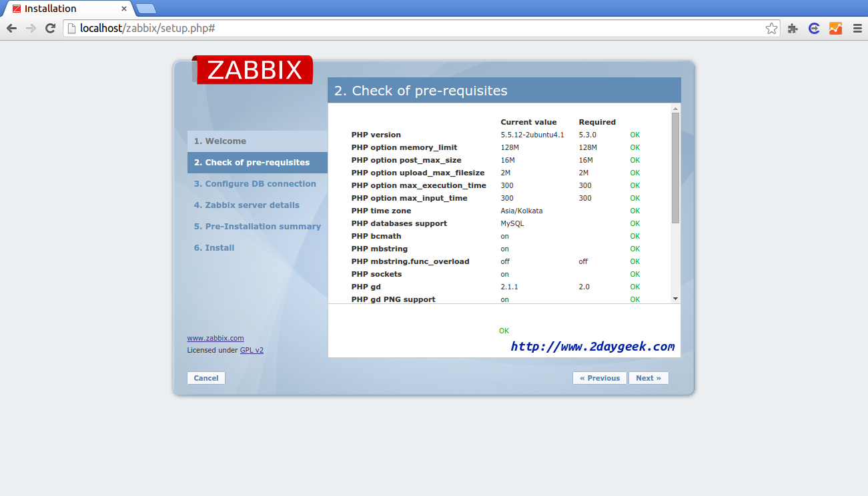The height and width of the screenshot is (496, 868).
Task: Click the 'PHP version' row label
Action: click(x=376, y=135)
